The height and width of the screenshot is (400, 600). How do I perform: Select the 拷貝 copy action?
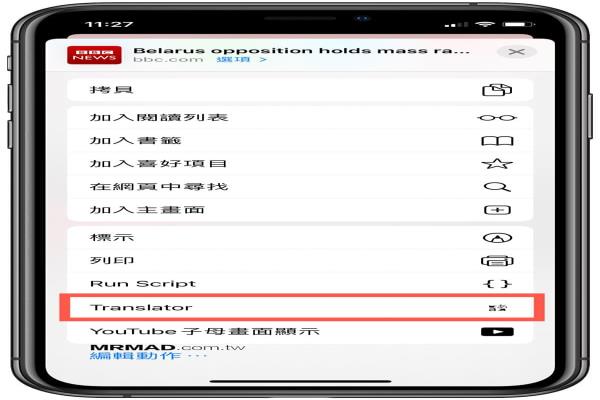(300, 90)
